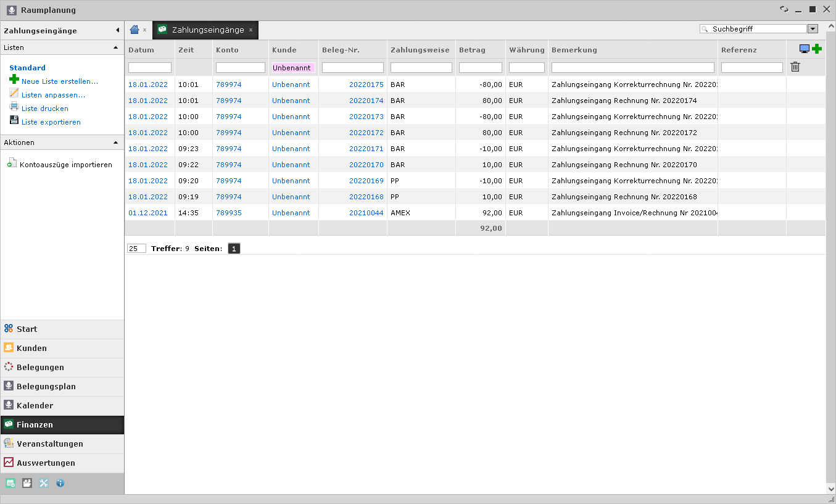
Task: Click the Auswertungen chart icon
Action: [9, 463]
